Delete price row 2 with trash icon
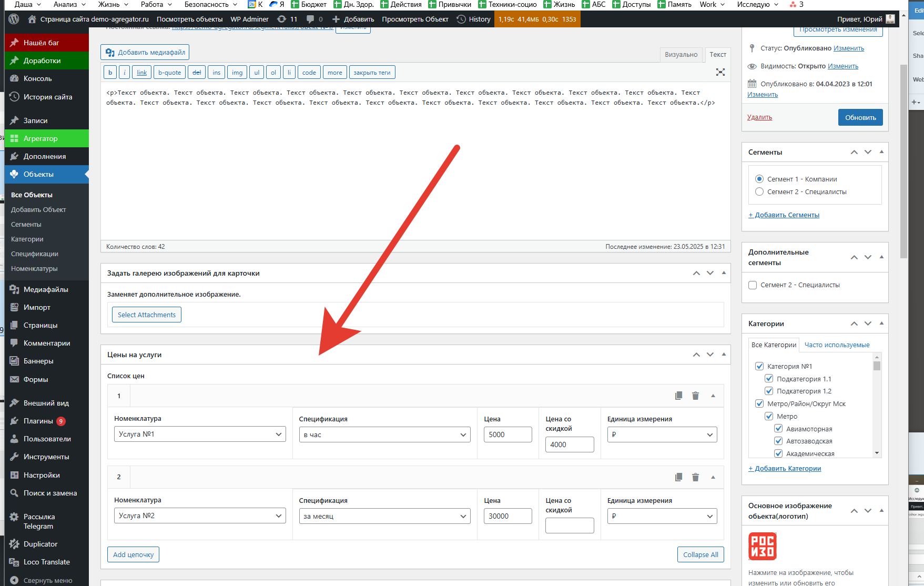Image resolution: width=924 pixels, height=586 pixels. (x=695, y=477)
